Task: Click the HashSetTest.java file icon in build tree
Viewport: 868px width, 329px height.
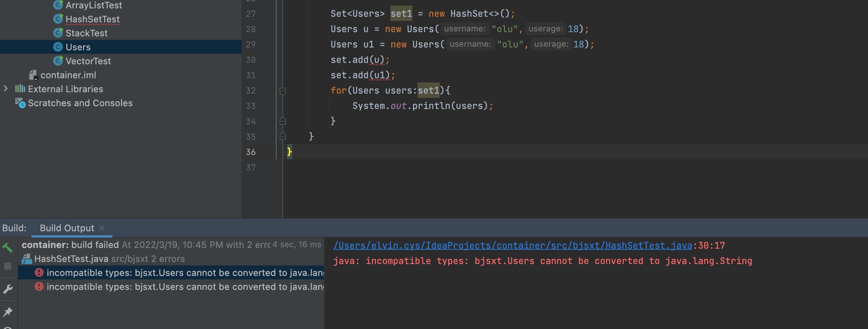Action: [27, 259]
